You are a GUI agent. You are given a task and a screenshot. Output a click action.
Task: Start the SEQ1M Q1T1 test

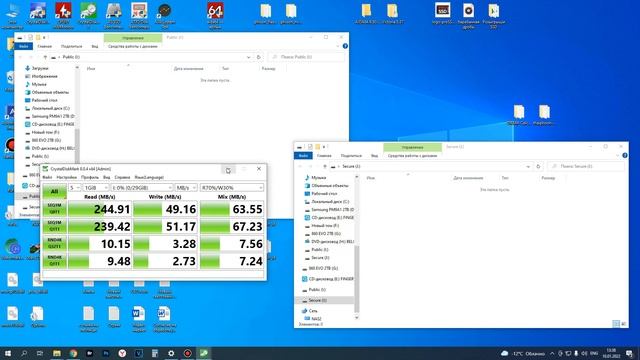point(54,226)
